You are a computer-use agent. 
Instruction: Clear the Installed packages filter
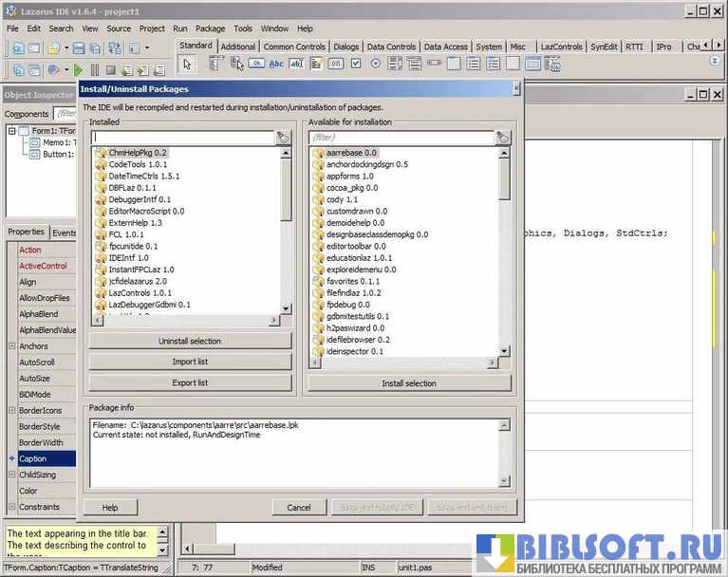click(284, 138)
